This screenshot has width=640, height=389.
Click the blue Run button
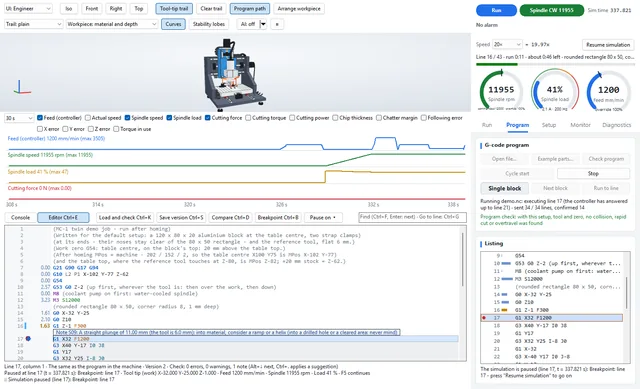click(x=496, y=10)
